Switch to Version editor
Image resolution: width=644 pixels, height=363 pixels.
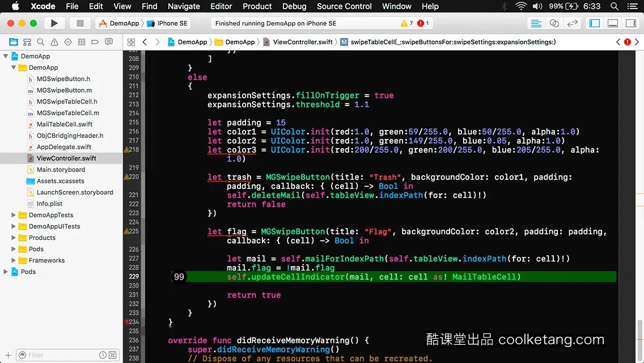(572, 23)
